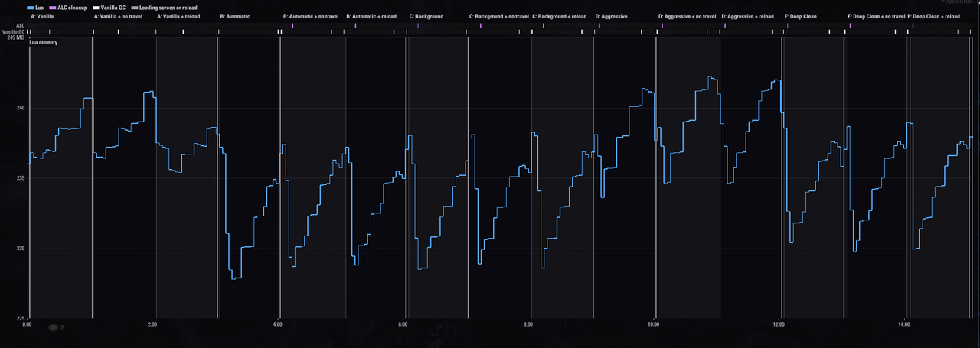
Task: Select the 'B: Automatic + no travel' label
Action: pos(311,16)
